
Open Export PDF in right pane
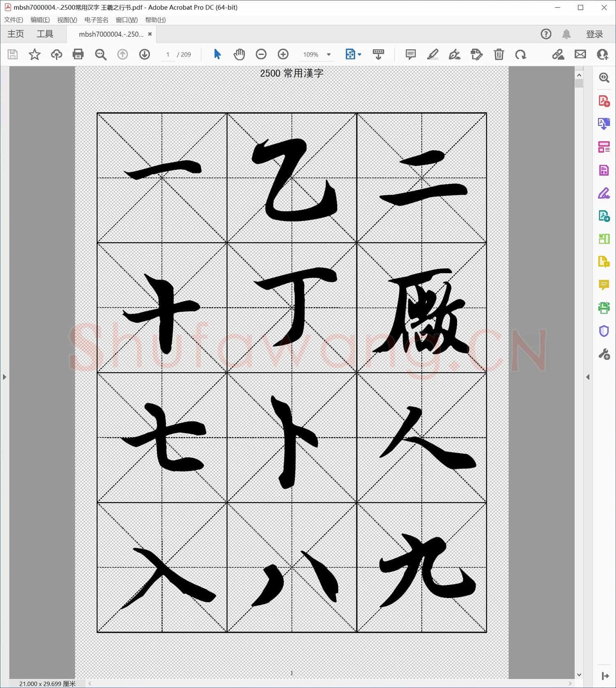coord(604,124)
